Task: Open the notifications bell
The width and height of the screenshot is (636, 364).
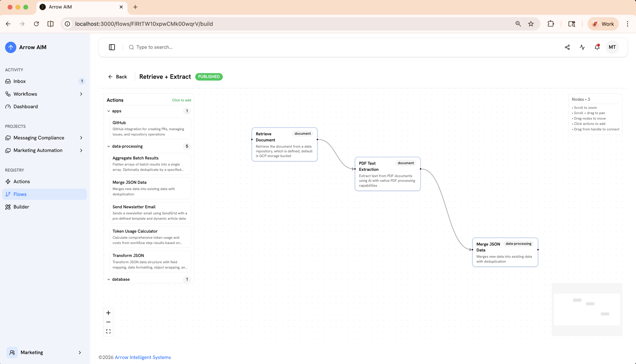Action: pos(597,47)
